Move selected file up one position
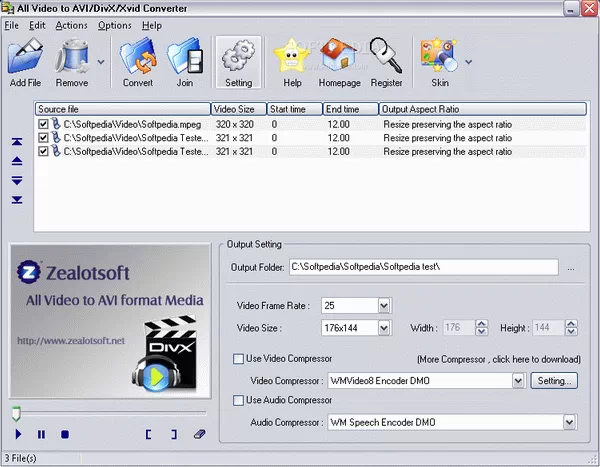 [x=17, y=162]
